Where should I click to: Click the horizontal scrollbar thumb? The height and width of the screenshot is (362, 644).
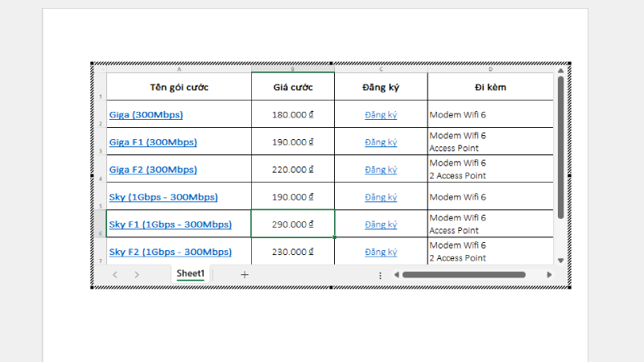(x=464, y=274)
